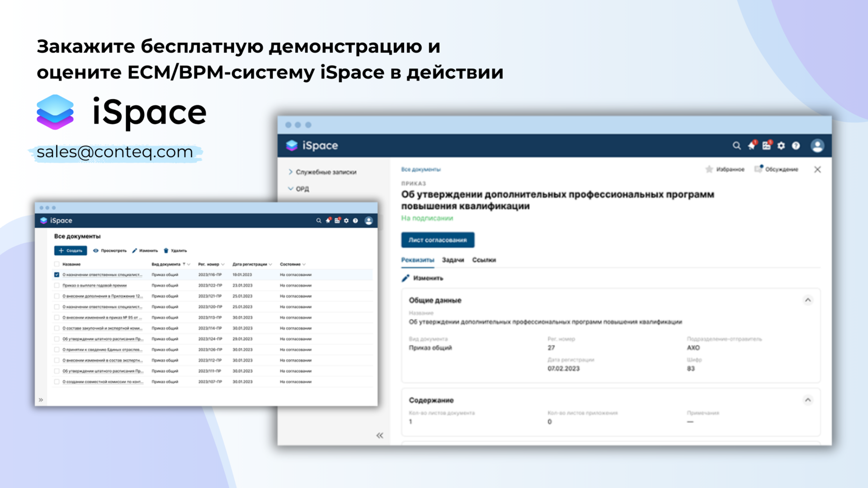Viewport: 868px width, 488px height.
Task: Open Обсуждение discussion for the order
Action: 777,169
